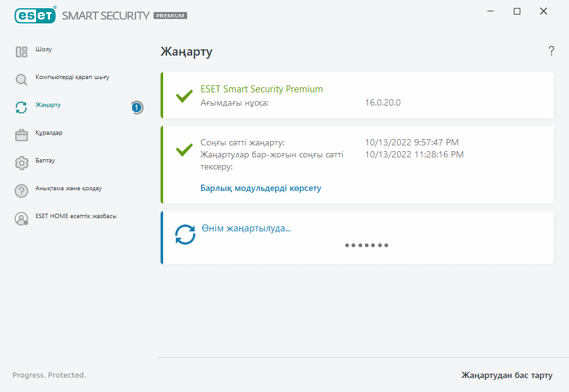
Task: Click the updating product spinner icon
Action: [185, 235]
